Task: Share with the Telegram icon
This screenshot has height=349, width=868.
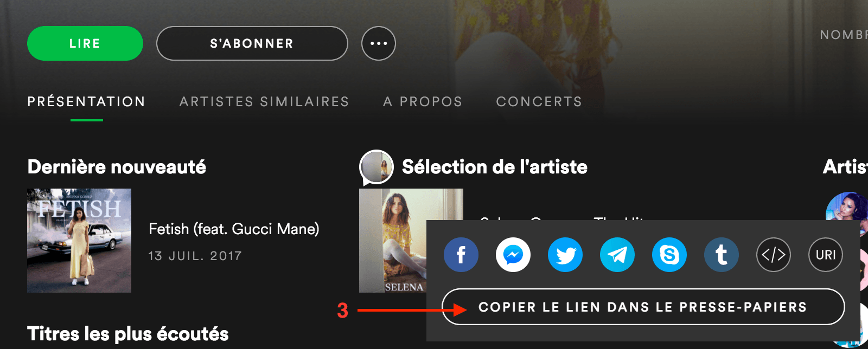Action: point(617,255)
